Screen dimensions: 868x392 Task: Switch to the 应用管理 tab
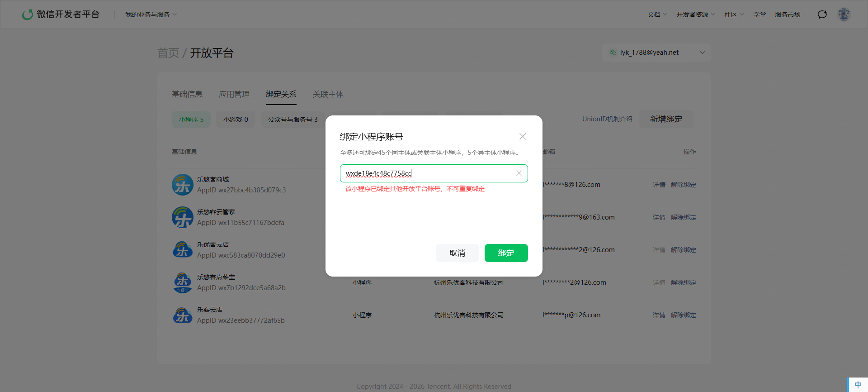pos(234,94)
